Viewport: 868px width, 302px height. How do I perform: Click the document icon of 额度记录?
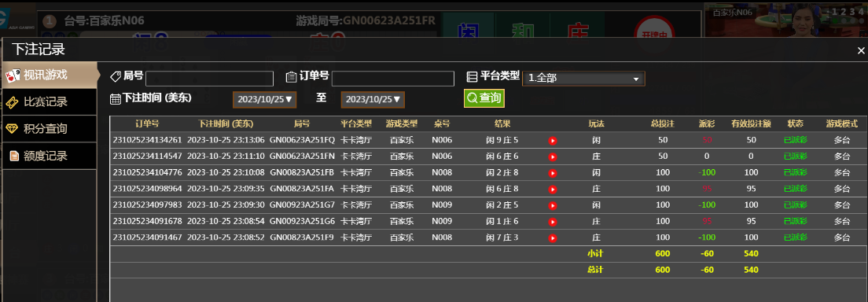pyautogui.click(x=14, y=157)
